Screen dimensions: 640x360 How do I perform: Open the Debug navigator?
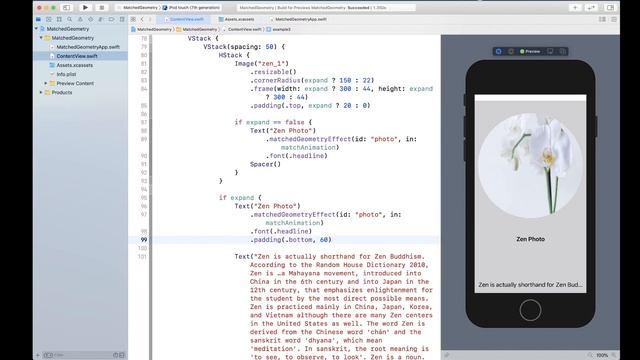click(x=101, y=19)
